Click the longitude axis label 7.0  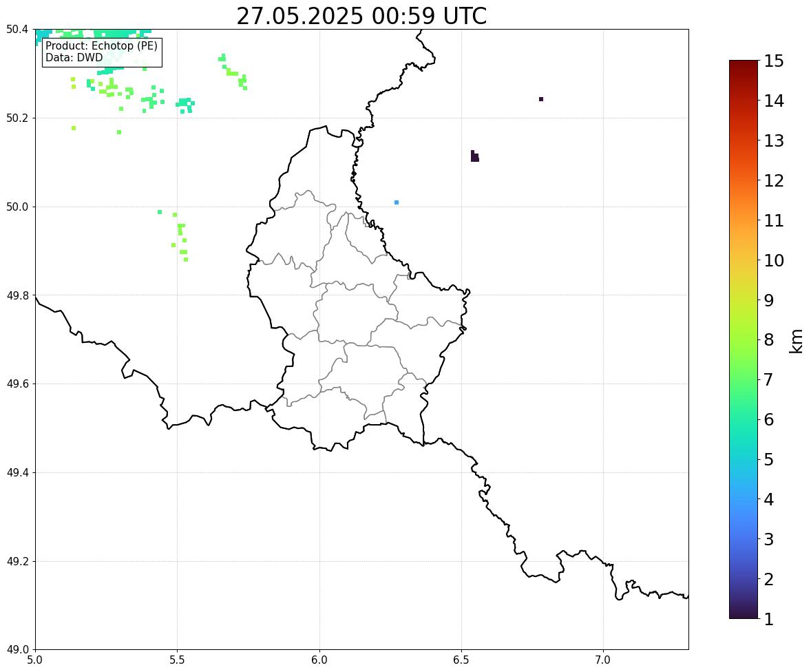point(603,660)
